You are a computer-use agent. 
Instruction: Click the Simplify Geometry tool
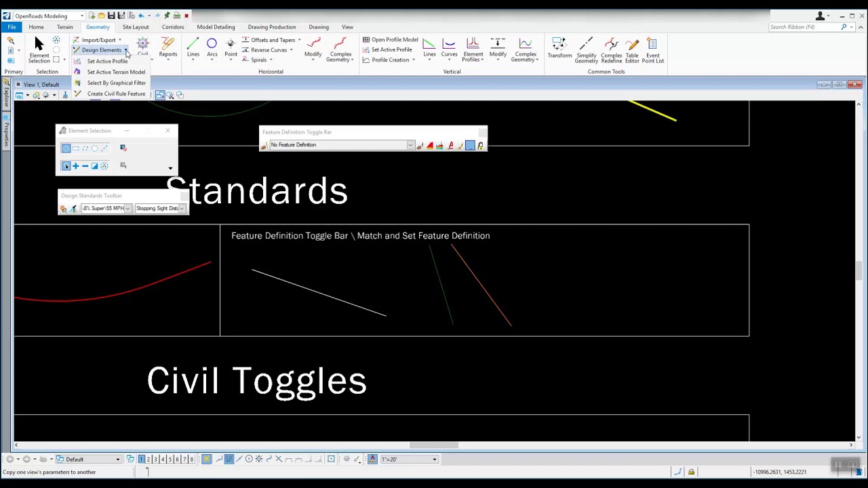586,50
